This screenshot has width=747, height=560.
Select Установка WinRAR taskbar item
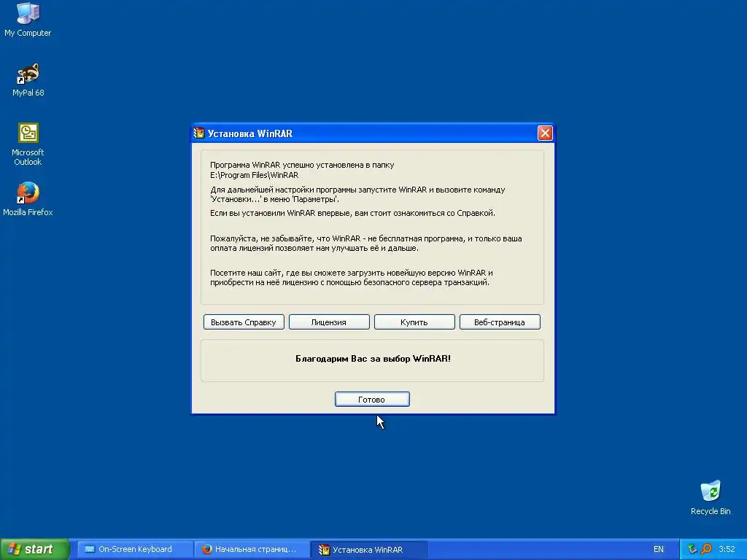pyautogui.click(x=369, y=549)
